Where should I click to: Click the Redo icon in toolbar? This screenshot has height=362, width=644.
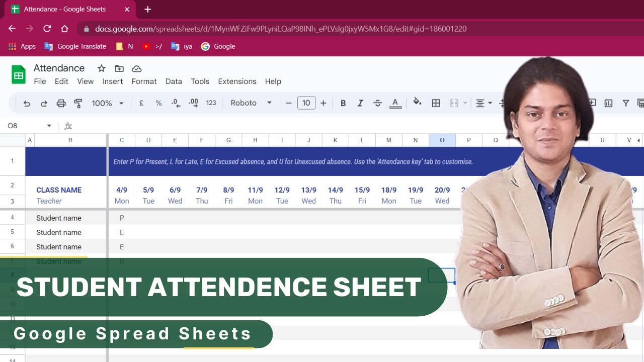coord(44,103)
